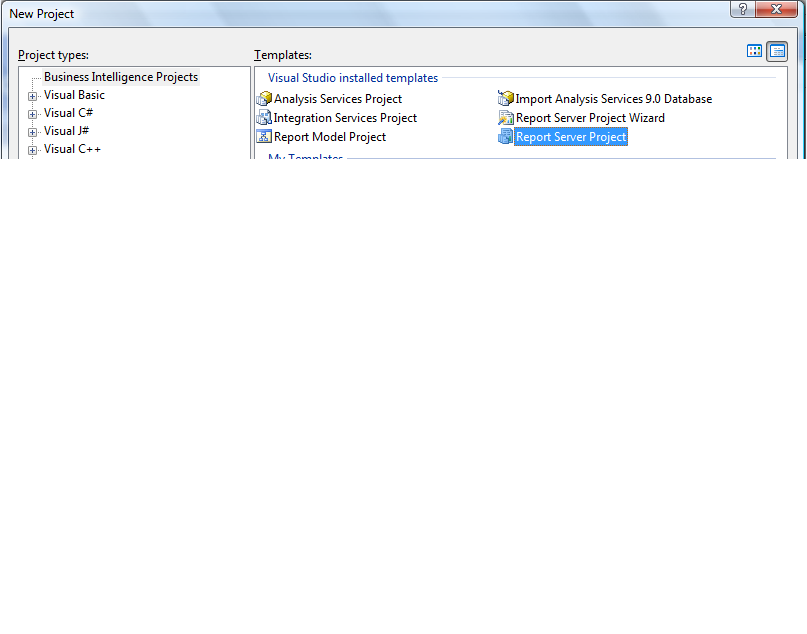
Task: Open the dialog Help question mark button
Action: click(743, 9)
